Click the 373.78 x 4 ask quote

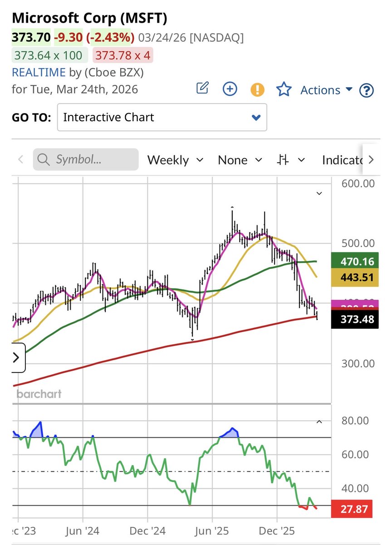coord(122,55)
